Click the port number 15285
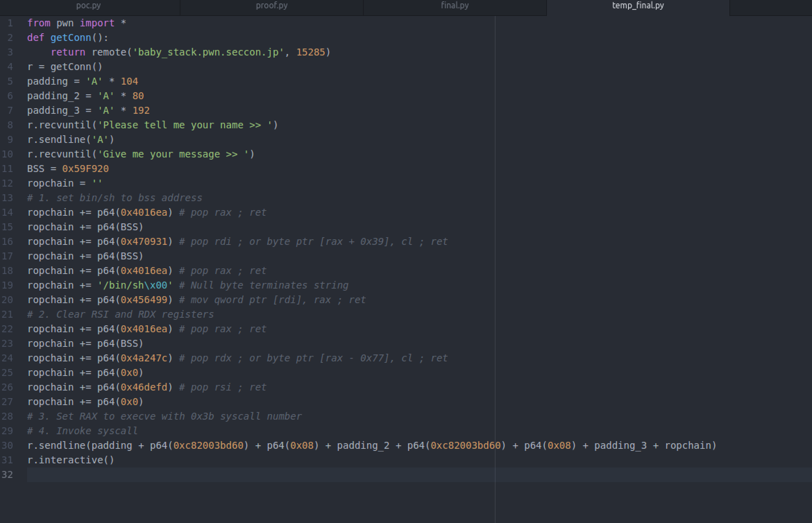Screen dimensions: 812x523 tap(311, 52)
